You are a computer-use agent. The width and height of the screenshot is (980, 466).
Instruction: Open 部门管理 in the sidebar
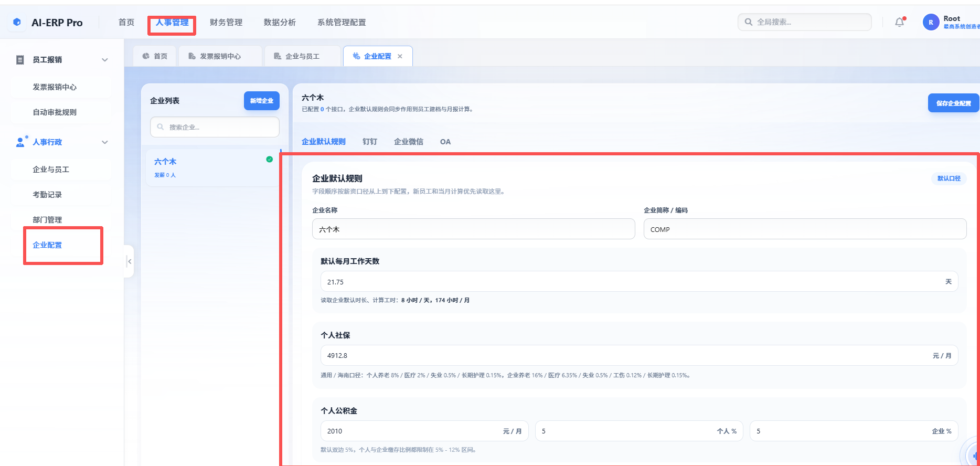click(61, 220)
